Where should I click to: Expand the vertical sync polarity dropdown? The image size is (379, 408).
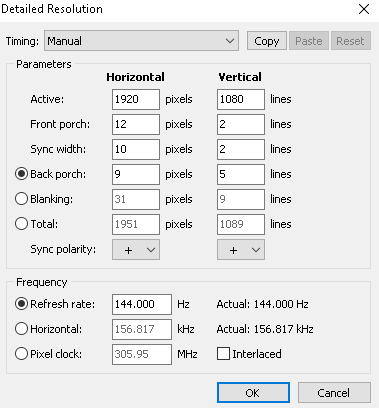pyautogui.click(x=241, y=249)
